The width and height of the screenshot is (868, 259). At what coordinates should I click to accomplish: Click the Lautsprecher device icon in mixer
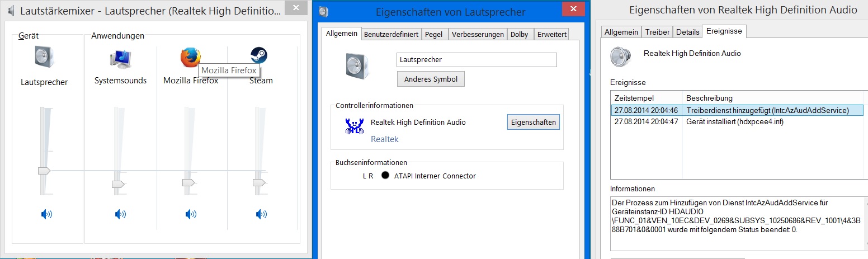[x=44, y=58]
